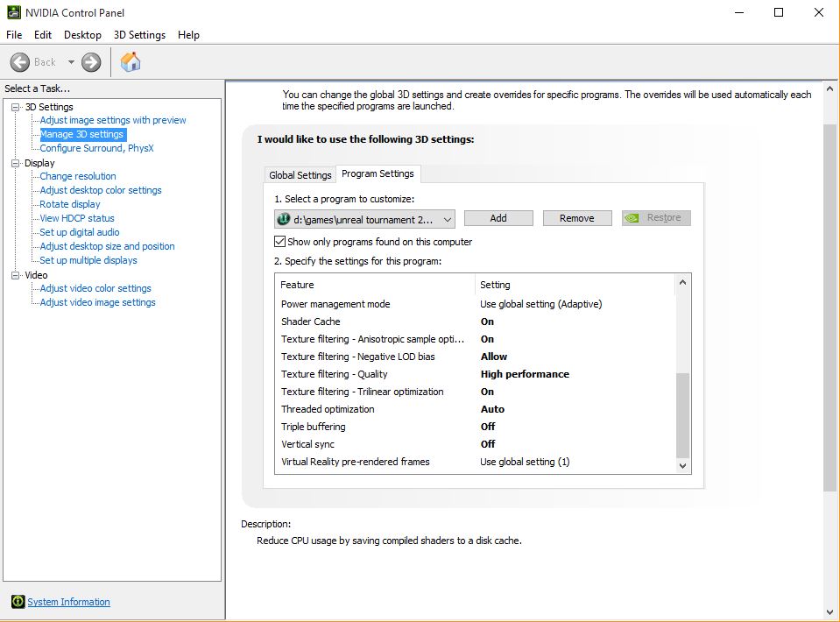Open the System Information link

coord(68,602)
